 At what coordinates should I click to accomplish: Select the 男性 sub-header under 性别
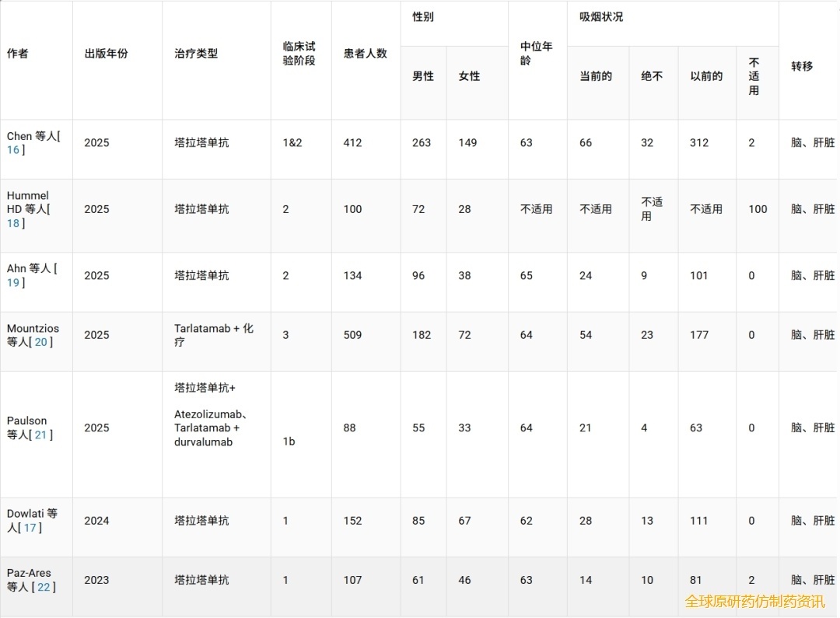click(x=423, y=76)
